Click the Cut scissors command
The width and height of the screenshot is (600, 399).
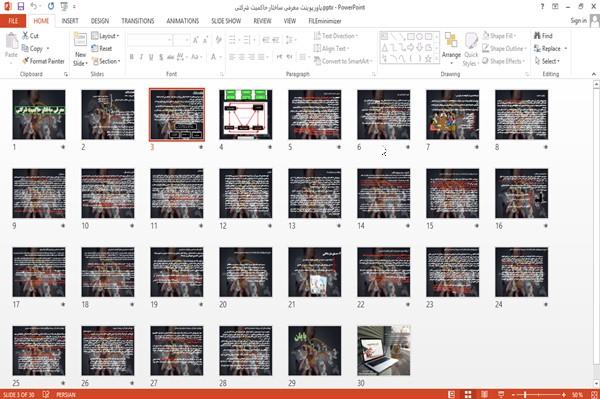30,36
